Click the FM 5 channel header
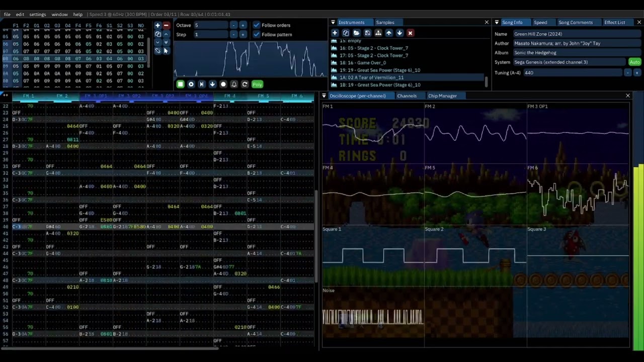Image resolution: width=644 pixels, height=362 pixels. point(263,96)
